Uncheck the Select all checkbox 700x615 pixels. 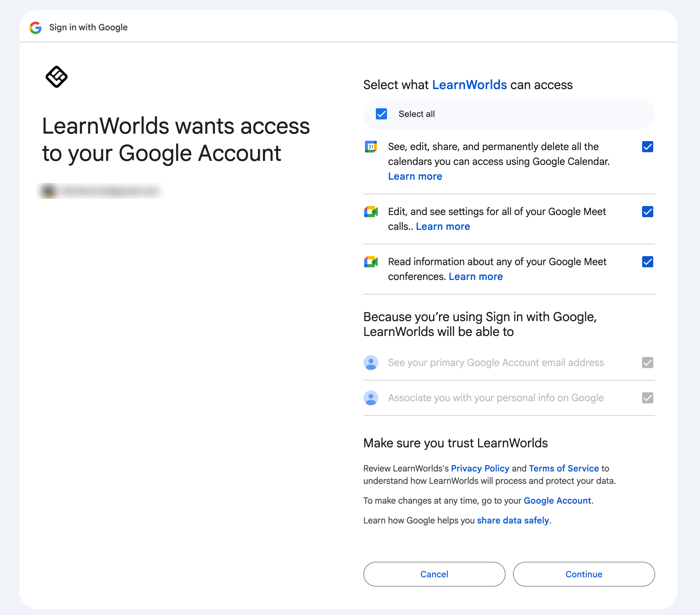[x=381, y=114]
